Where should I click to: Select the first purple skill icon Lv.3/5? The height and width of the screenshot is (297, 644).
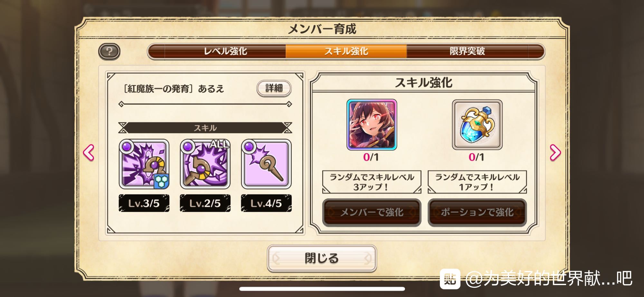pos(144,164)
